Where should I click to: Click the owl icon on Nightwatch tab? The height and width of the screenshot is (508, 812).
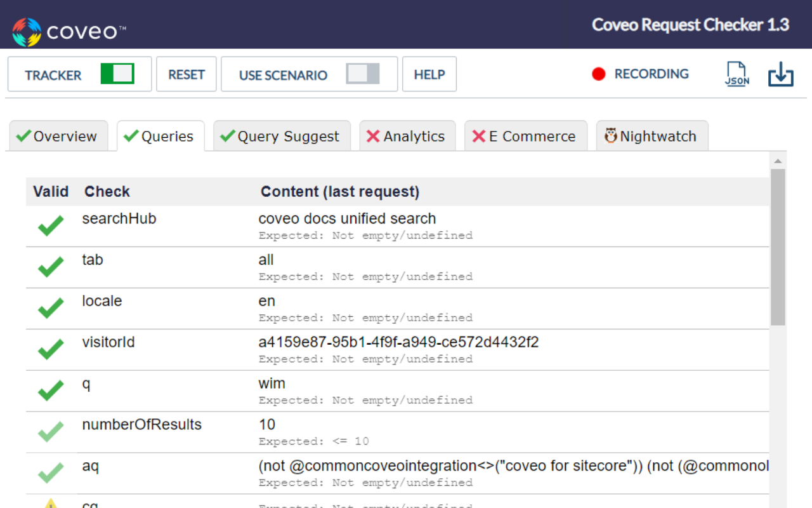click(x=611, y=135)
